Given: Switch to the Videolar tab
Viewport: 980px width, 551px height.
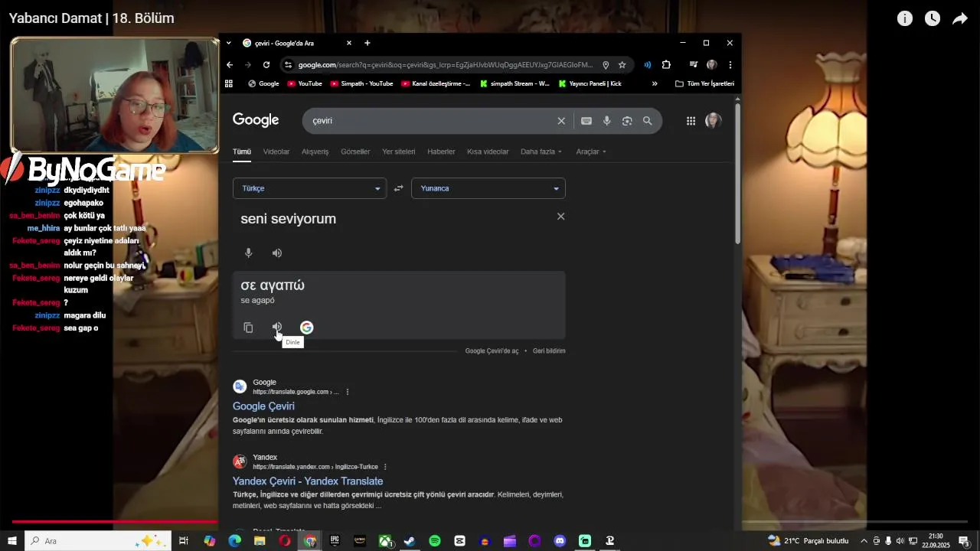Looking at the screenshot, I should pyautogui.click(x=276, y=152).
